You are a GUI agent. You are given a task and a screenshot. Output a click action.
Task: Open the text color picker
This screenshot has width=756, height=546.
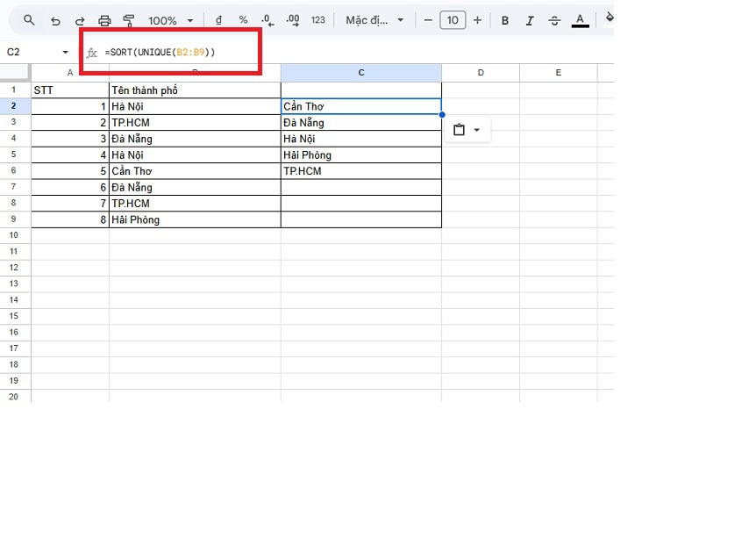point(580,19)
